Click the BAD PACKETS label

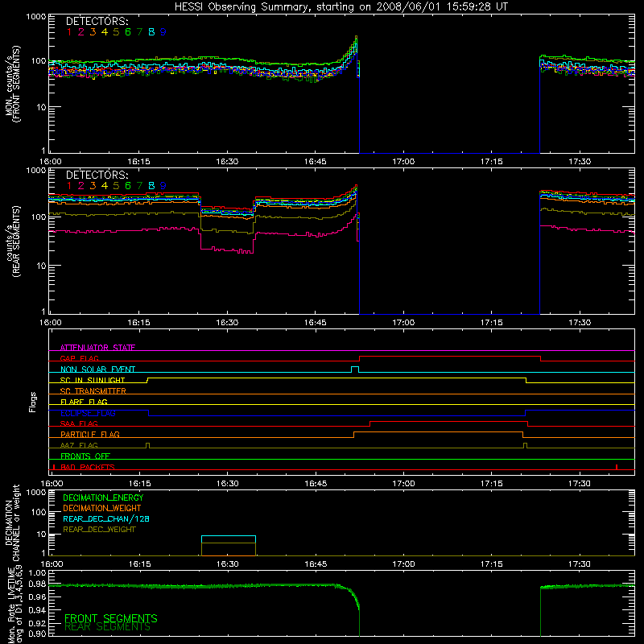88,467
